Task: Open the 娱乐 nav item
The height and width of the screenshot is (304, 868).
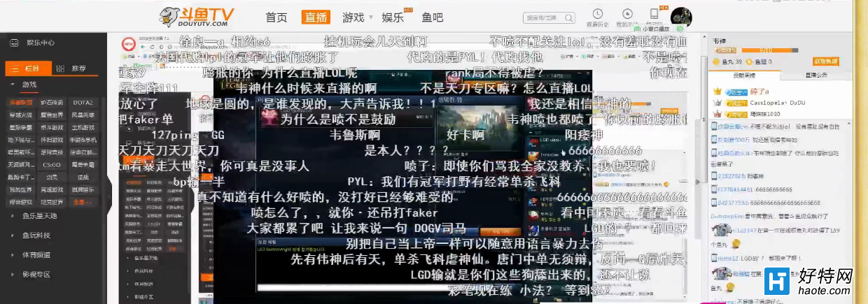Action: tap(394, 17)
